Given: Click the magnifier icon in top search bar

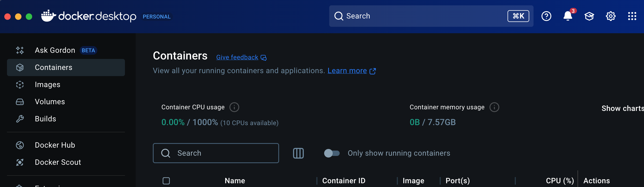Looking at the screenshot, I should click(339, 16).
